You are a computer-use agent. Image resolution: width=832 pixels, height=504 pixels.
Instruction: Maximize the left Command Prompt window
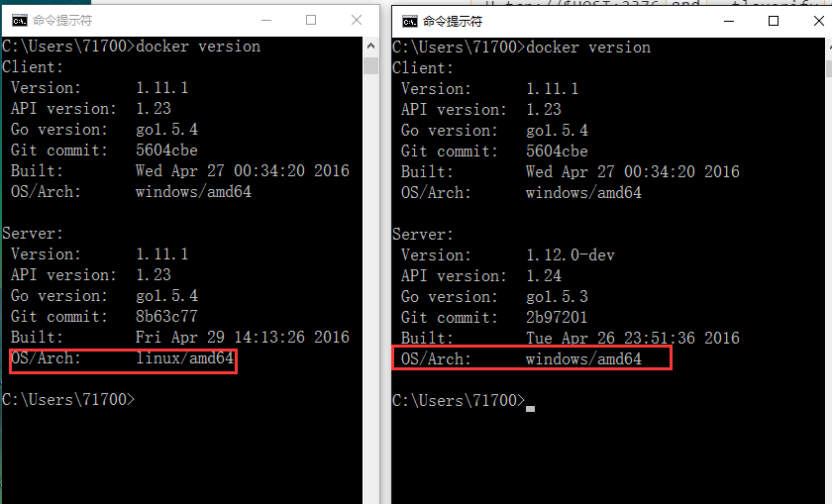311,20
